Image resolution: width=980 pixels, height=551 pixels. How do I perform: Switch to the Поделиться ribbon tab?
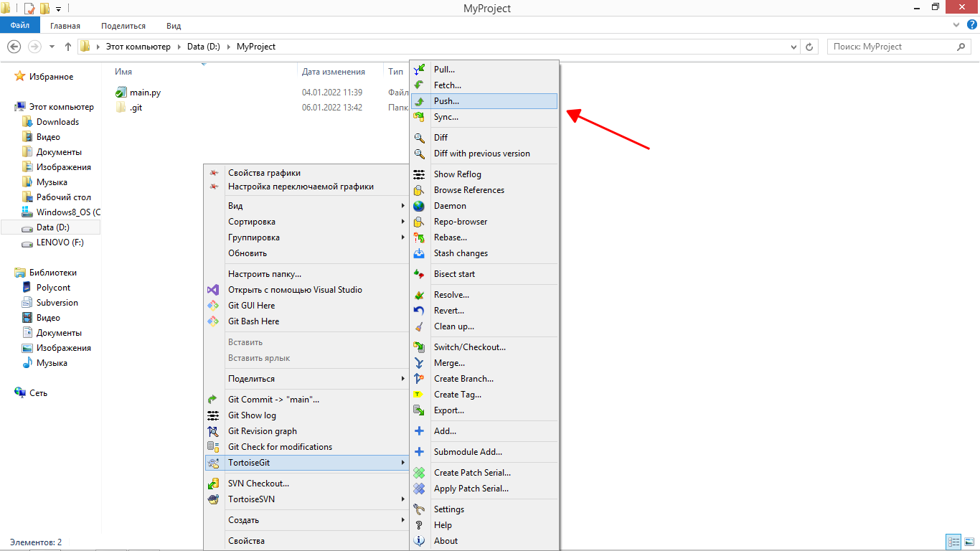coord(123,26)
